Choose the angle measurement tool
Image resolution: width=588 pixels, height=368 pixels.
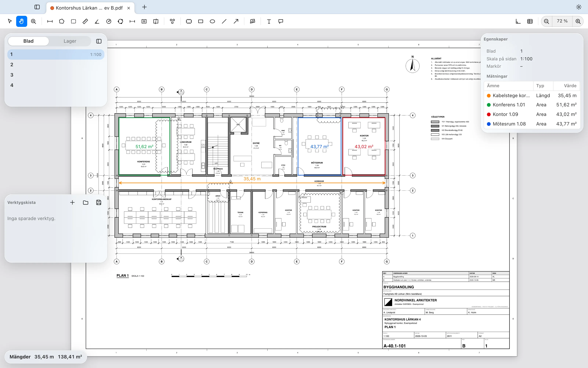pyautogui.click(x=97, y=21)
